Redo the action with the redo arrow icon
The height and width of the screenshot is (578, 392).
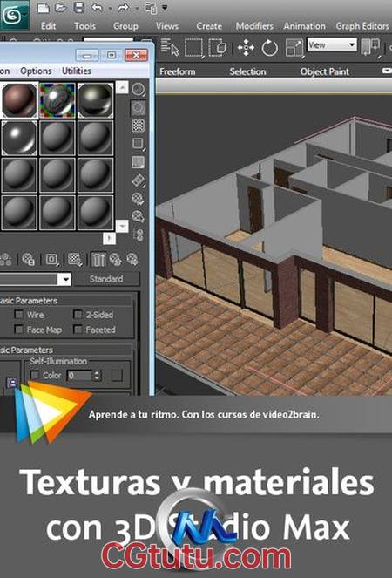coord(124,7)
